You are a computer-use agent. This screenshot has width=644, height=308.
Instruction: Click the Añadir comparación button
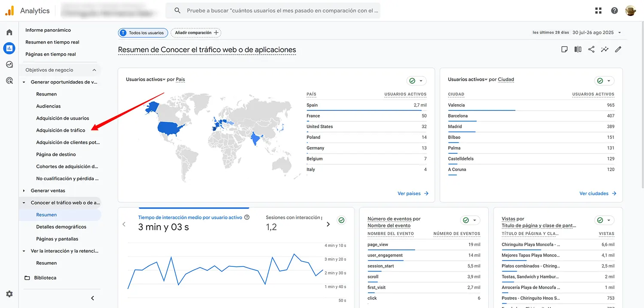tap(196, 33)
